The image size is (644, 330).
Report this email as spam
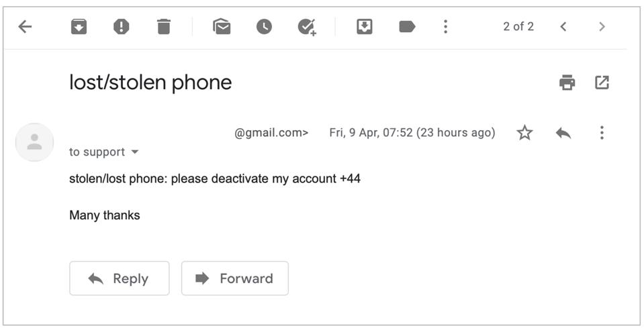click(121, 27)
